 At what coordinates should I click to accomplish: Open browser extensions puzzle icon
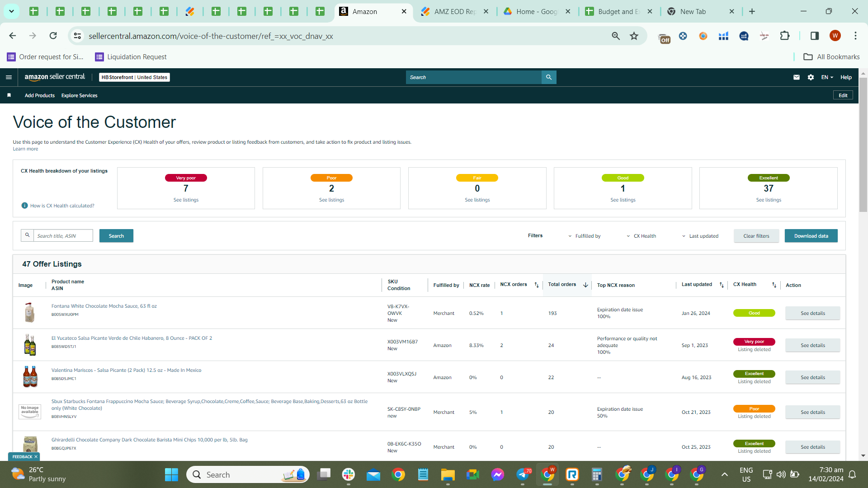click(785, 36)
